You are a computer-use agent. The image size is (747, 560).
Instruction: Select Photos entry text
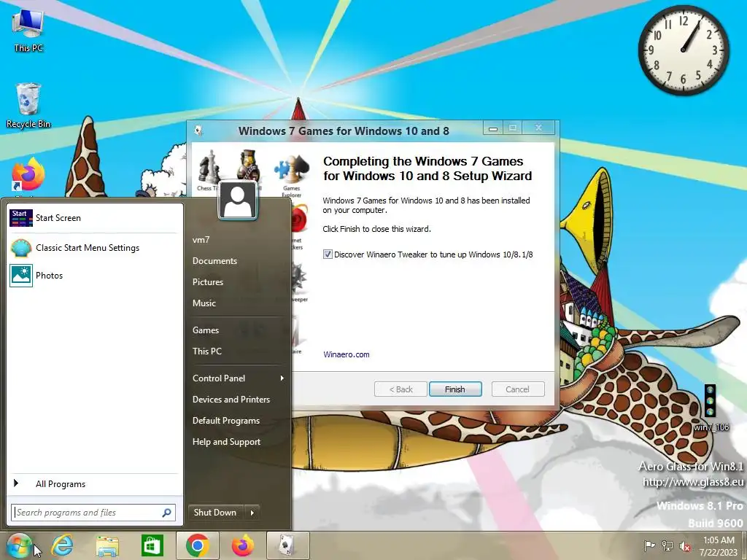49,275
